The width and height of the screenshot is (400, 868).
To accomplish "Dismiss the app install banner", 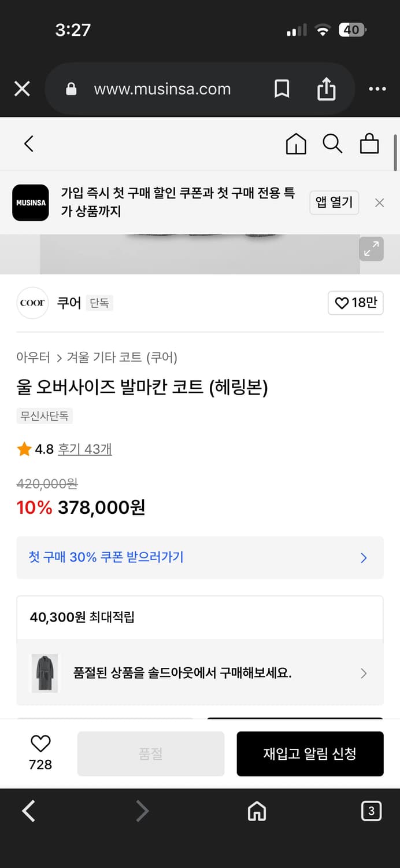I will pos(379,203).
